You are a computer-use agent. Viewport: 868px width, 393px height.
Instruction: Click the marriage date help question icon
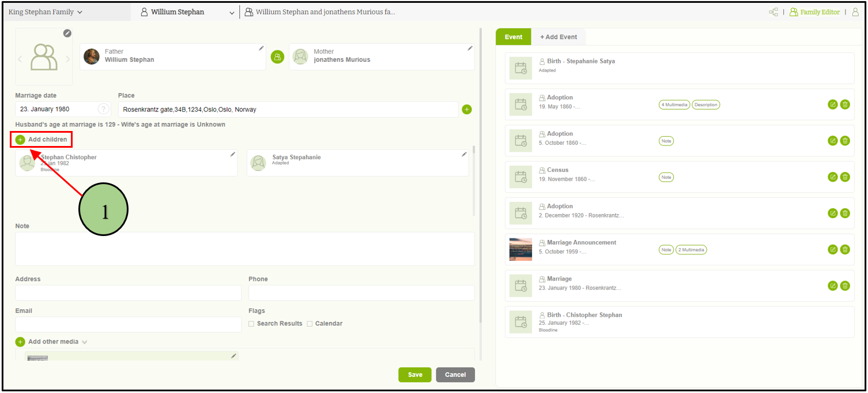pos(103,109)
